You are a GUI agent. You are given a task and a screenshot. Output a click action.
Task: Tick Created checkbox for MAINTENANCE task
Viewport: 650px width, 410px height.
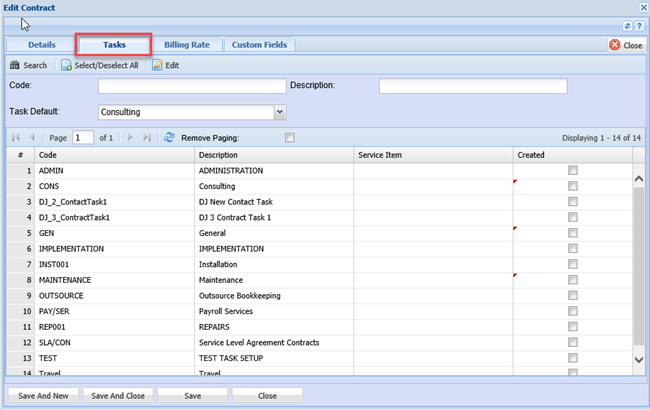tap(573, 280)
